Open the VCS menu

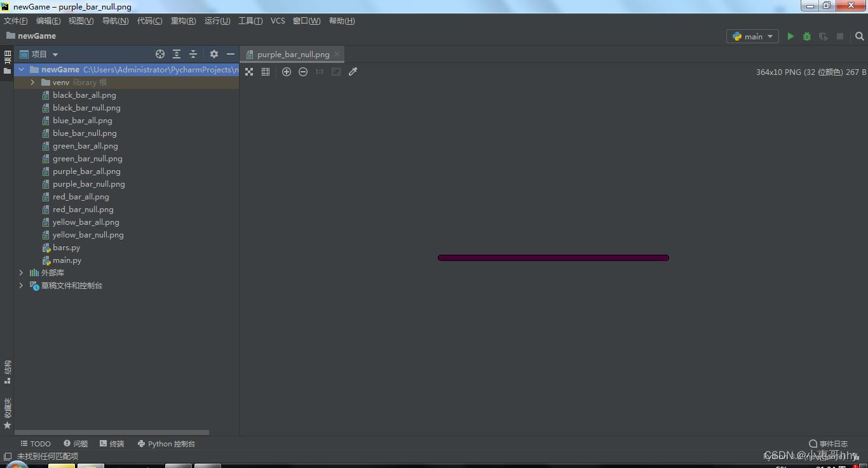pos(278,21)
